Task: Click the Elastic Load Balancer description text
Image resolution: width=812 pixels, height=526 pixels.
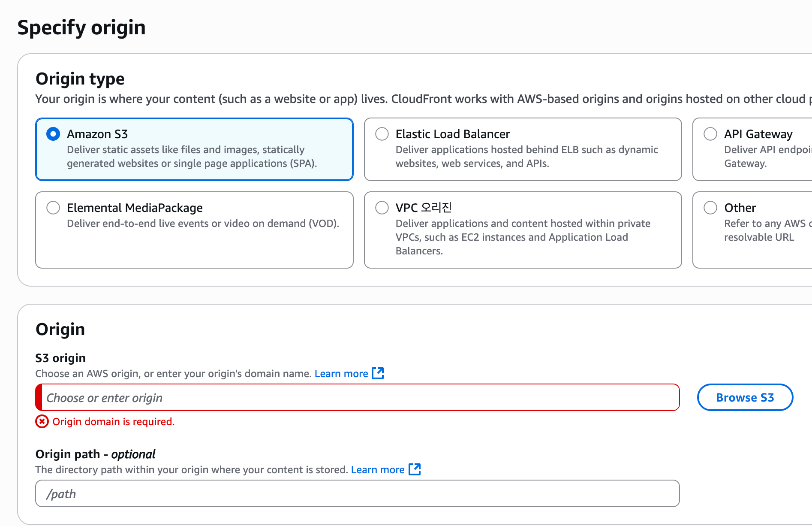Action: (526, 157)
